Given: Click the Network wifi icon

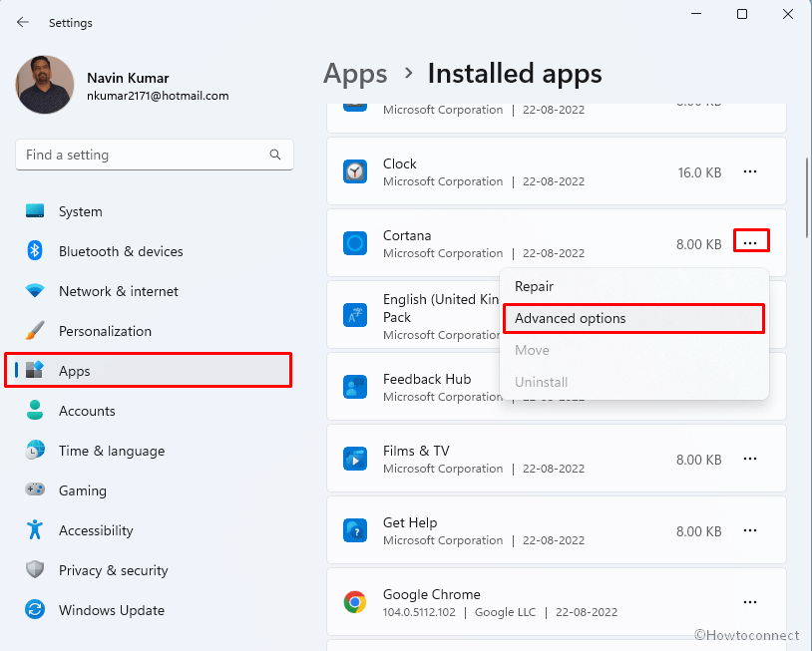Looking at the screenshot, I should coord(35,291).
